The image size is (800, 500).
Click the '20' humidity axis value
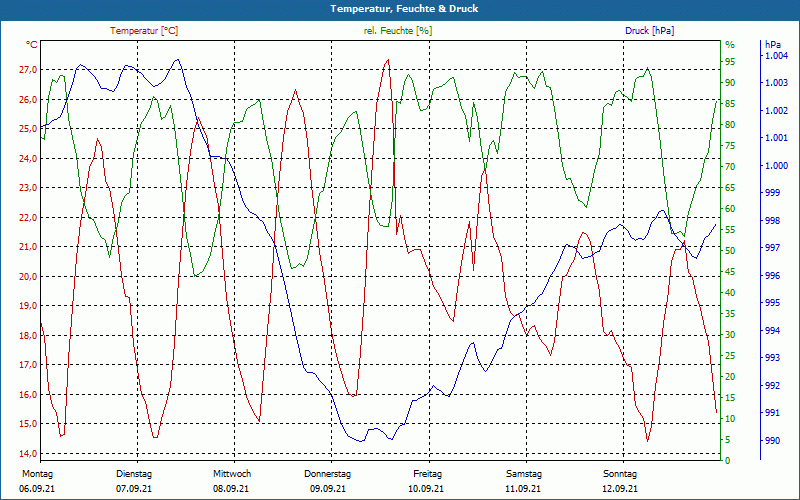coord(730,377)
